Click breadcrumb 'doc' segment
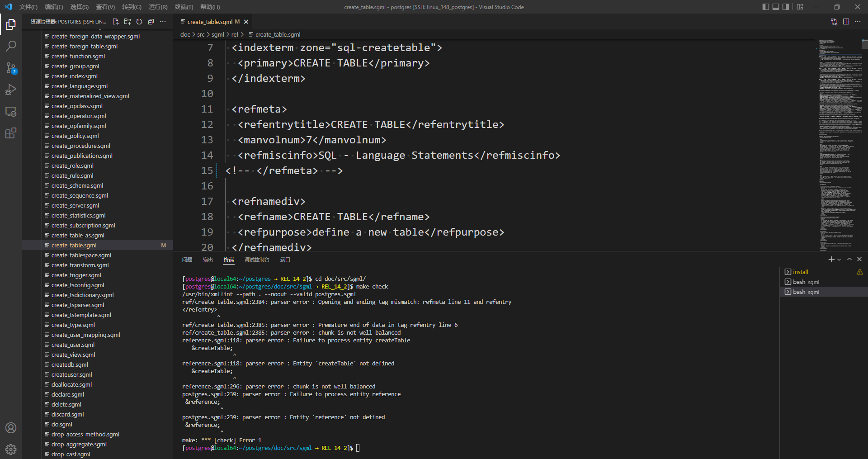The width and height of the screenshot is (868, 459). [x=185, y=34]
